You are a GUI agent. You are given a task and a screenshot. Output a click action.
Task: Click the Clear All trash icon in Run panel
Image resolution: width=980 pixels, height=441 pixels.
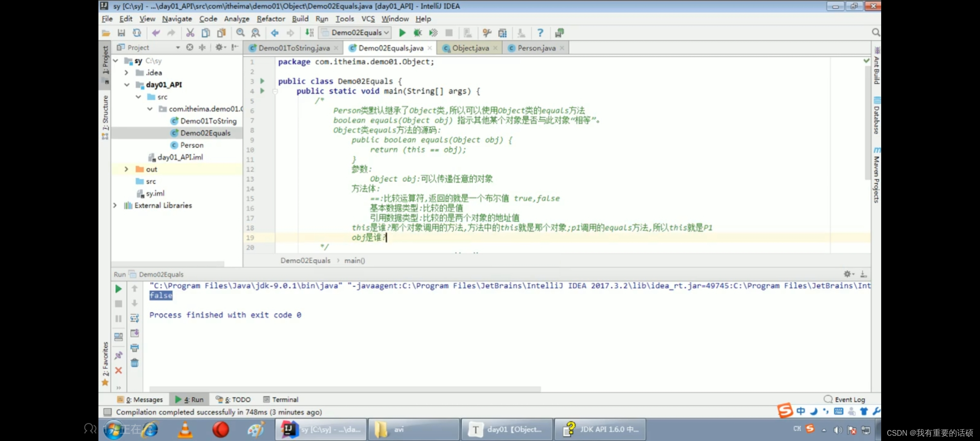tap(134, 363)
